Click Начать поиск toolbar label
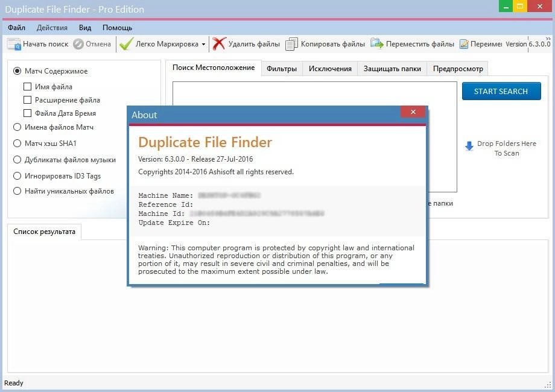 coord(46,44)
